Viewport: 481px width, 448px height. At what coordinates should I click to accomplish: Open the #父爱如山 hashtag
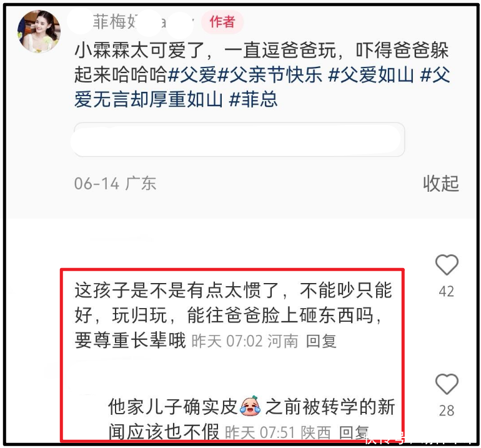click(x=371, y=74)
